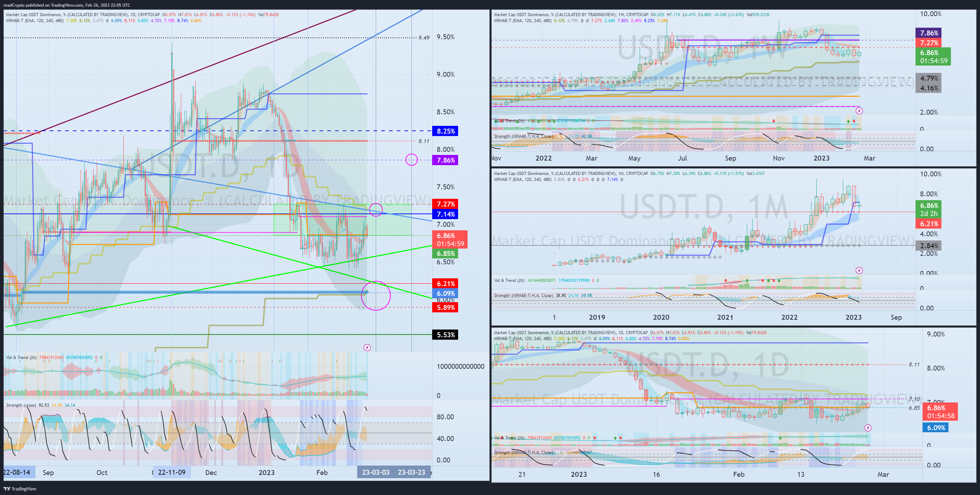Select the 22-11-09 date marker on time axis
Viewport: 980px width, 495px height.
[x=172, y=472]
